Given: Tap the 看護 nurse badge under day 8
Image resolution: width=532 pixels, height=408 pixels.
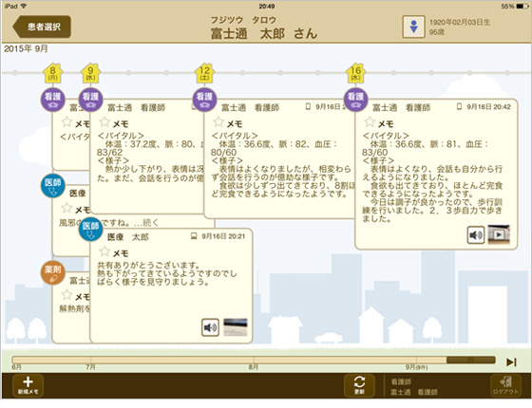Looking at the screenshot, I should [x=53, y=100].
